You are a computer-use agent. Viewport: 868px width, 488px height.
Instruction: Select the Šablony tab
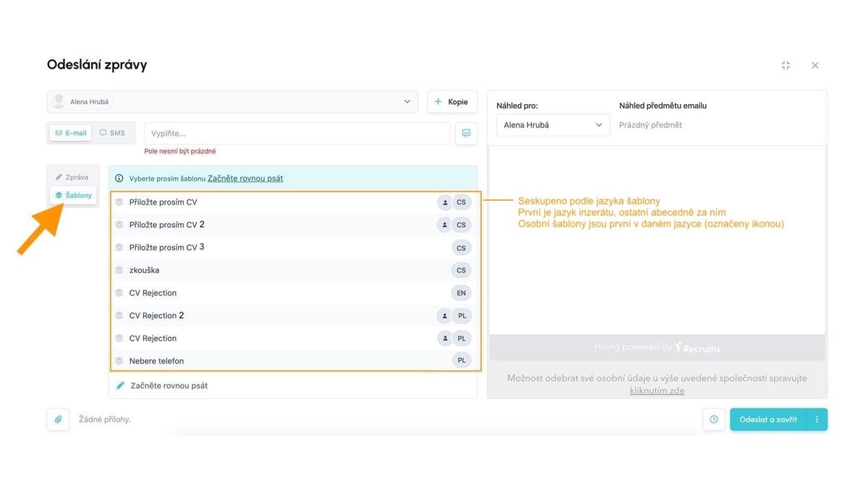73,195
